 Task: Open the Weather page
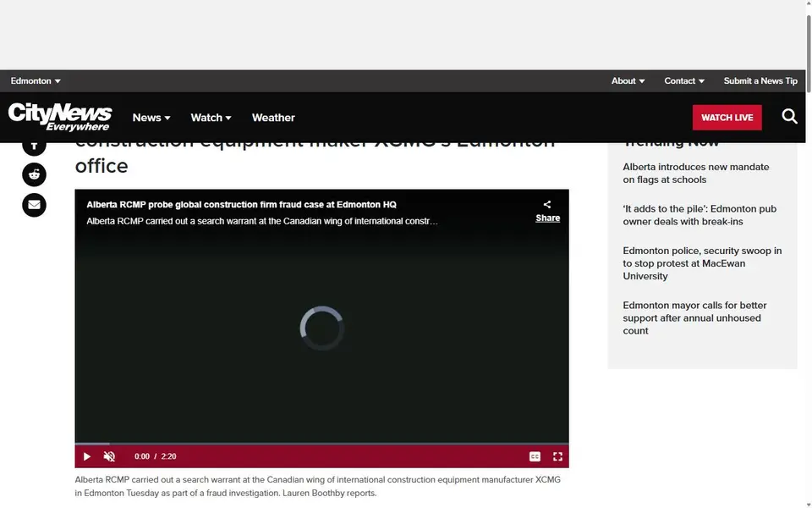click(x=273, y=118)
